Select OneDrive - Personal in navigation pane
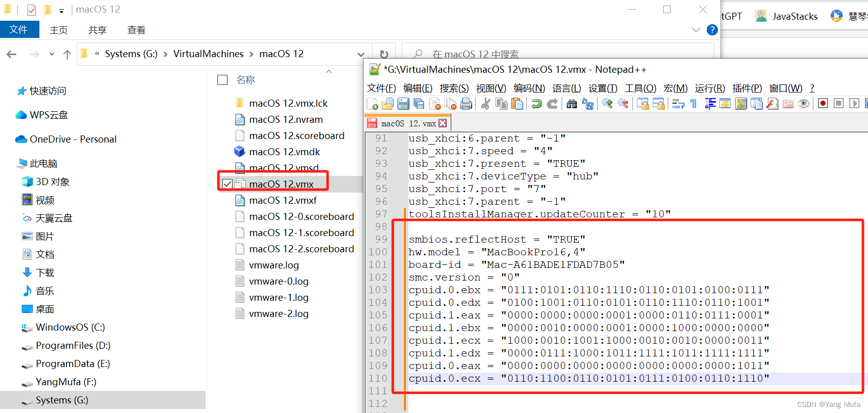The height and width of the screenshot is (413, 868). coord(66,140)
